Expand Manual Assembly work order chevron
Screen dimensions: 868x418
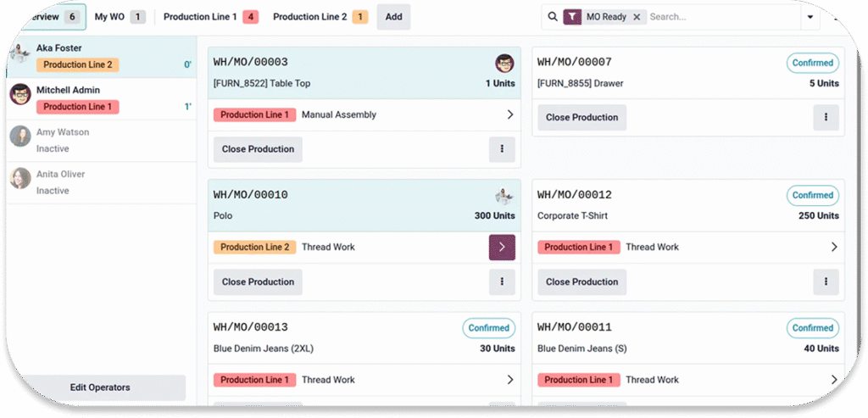(509, 115)
